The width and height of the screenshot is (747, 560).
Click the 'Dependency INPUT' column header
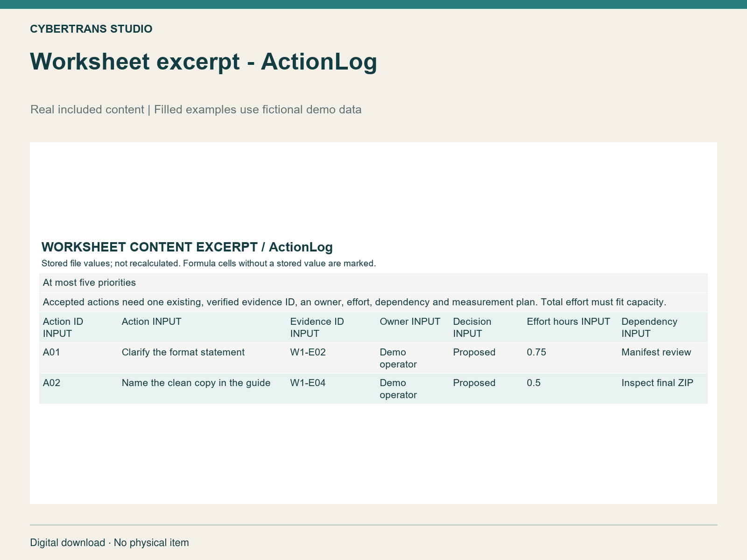663,328
